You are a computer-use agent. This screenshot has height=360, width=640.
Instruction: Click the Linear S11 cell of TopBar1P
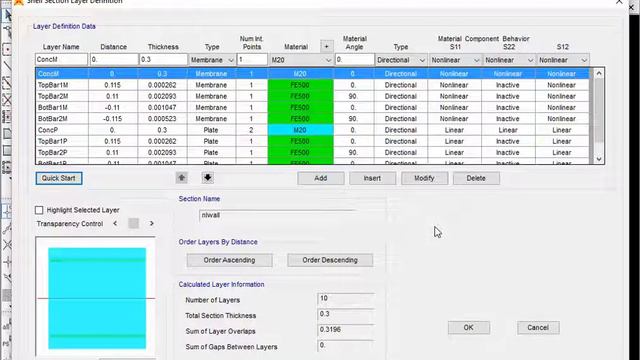[454, 141]
